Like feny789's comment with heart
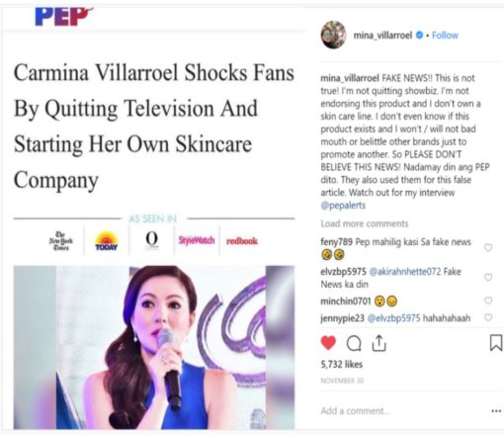Screen dimensions: 504x435 click(x=488, y=247)
